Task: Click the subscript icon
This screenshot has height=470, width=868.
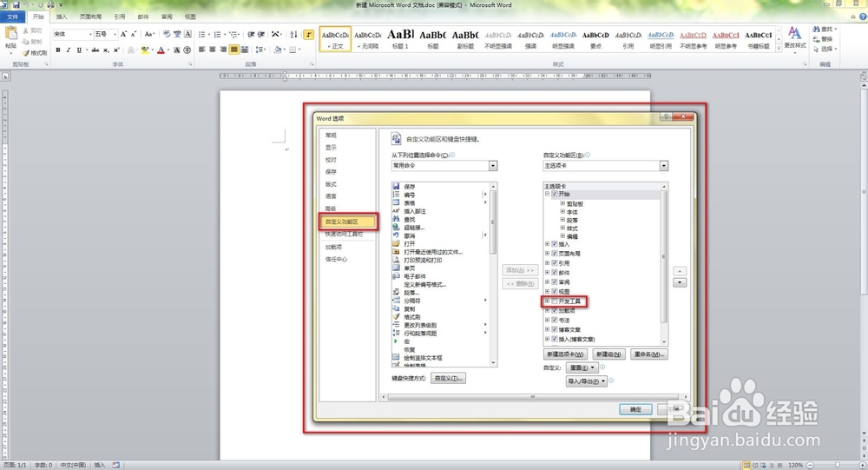Action: (x=106, y=50)
